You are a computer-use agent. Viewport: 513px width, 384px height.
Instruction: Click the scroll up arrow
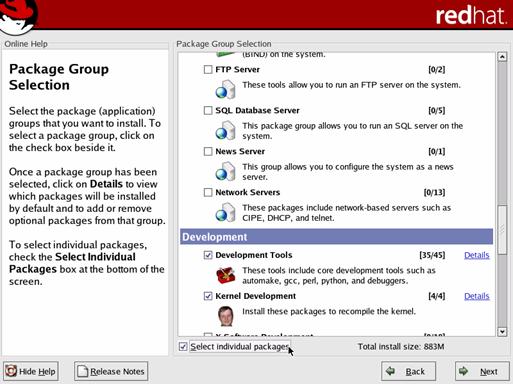tap(502, 57)
